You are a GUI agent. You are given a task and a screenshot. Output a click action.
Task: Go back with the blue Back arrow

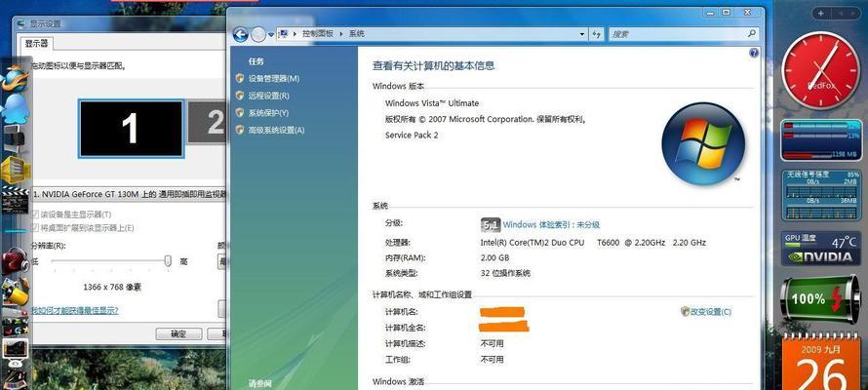[x=240, y=34]
